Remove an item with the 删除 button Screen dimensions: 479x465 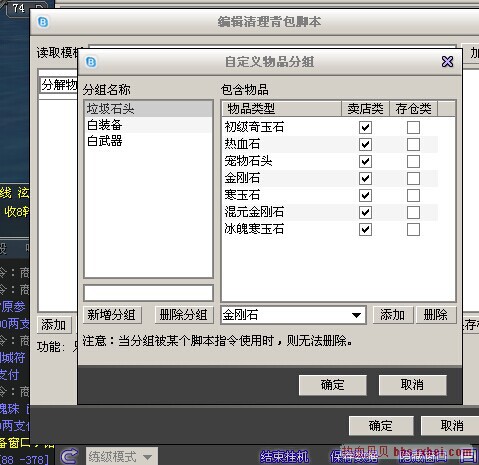pos(436,315)
